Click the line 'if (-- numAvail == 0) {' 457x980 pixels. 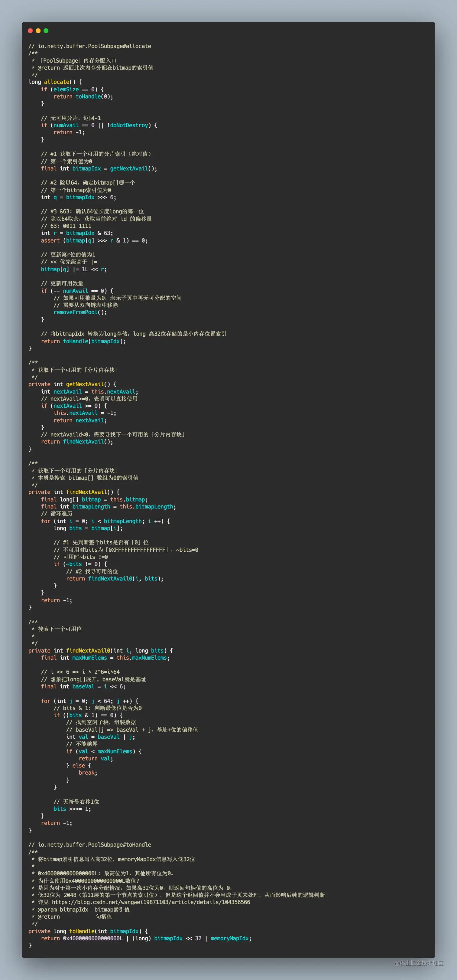tap(77, 291)
